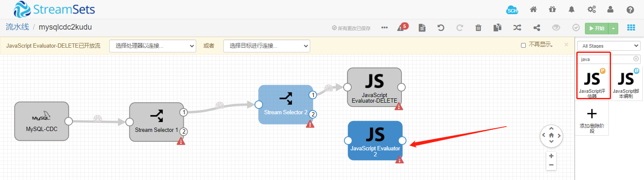Start the pipeline with 开始 button
Image resolution: width=644 pixels, height=180 pixels.
596,28
